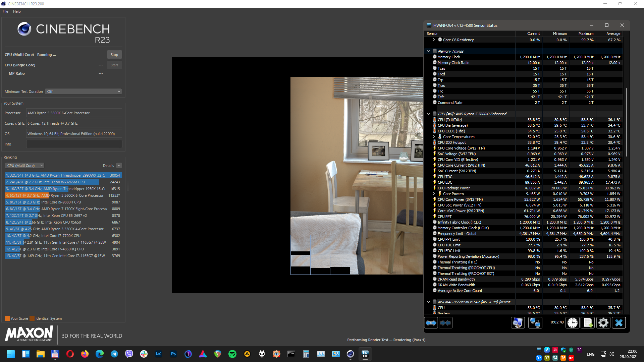Screen dimensions: 644x362
Task: Open the Minimum Test Duration dropdown
Action: 83,92
